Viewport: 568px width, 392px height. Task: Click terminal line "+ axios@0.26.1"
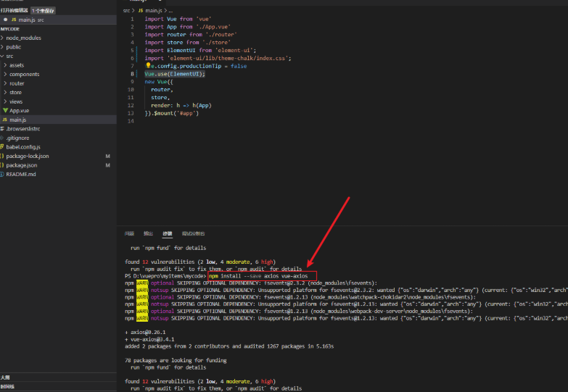pos(145,332)
